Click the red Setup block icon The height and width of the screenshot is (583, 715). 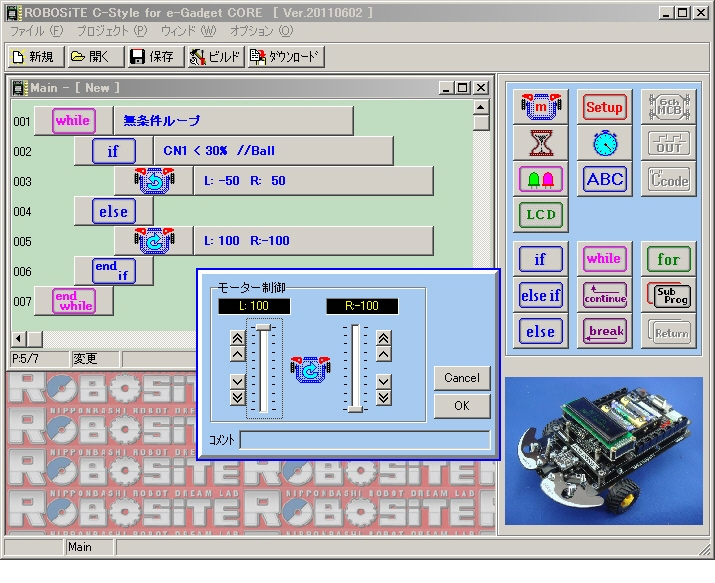coord(604,107)
